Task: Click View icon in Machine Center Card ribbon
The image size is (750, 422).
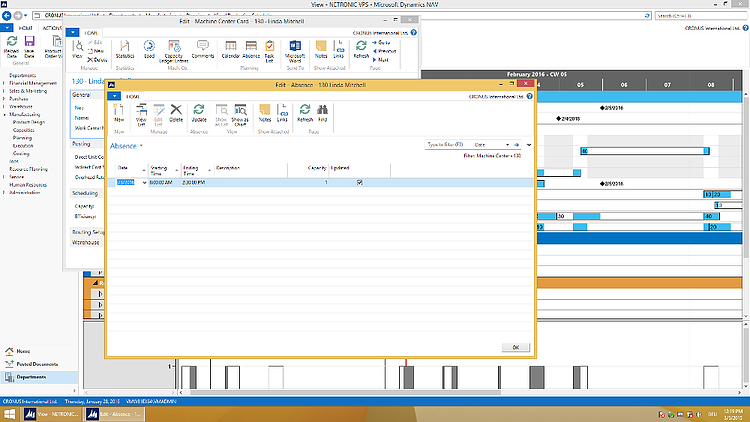Action: coord(77,50)
